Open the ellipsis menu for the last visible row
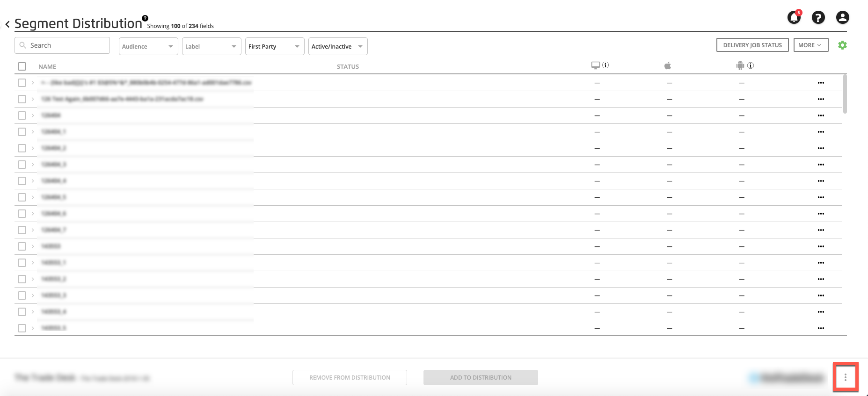 pos(821,328)
